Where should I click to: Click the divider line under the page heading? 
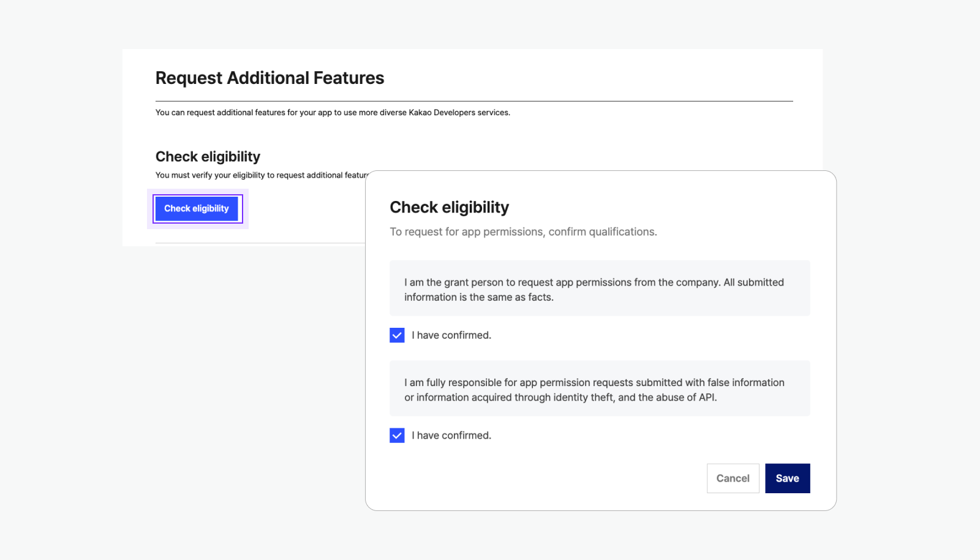(x=473, y=101)
